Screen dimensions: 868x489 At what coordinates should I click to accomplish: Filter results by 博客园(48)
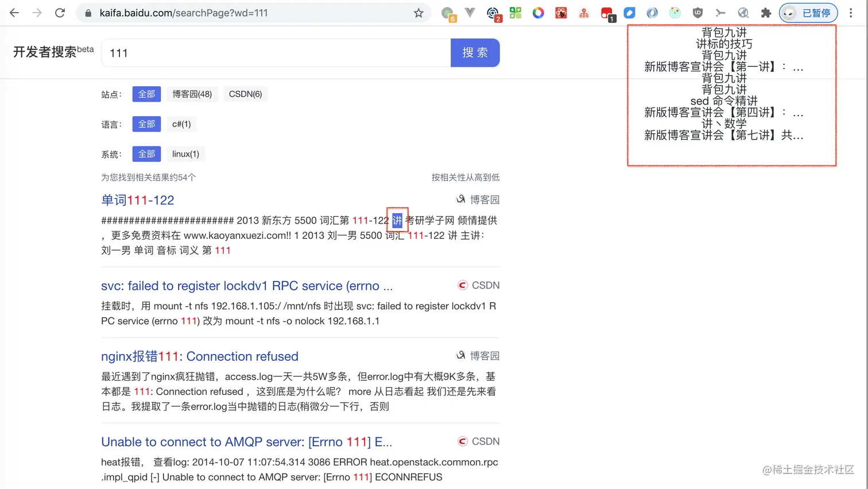click(192, 94)
